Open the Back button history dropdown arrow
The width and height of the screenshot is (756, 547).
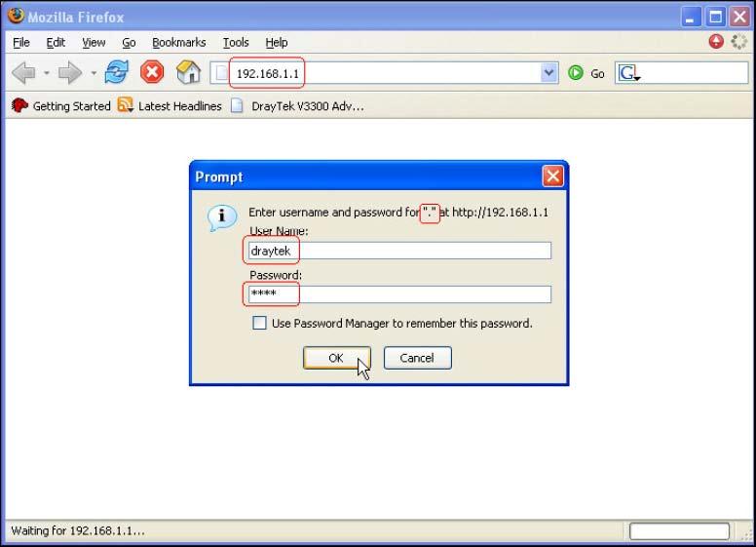(45, 73)
